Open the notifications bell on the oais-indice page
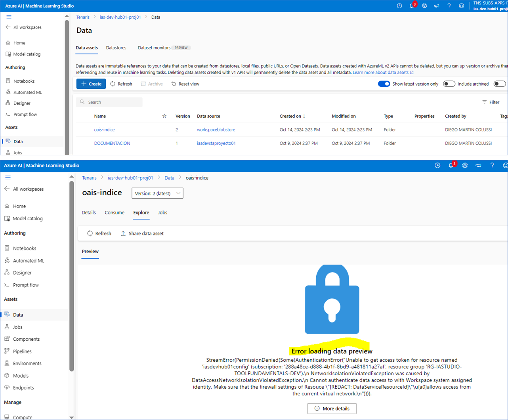The height and width of the screenshot is (420, 508). point(451,166)
